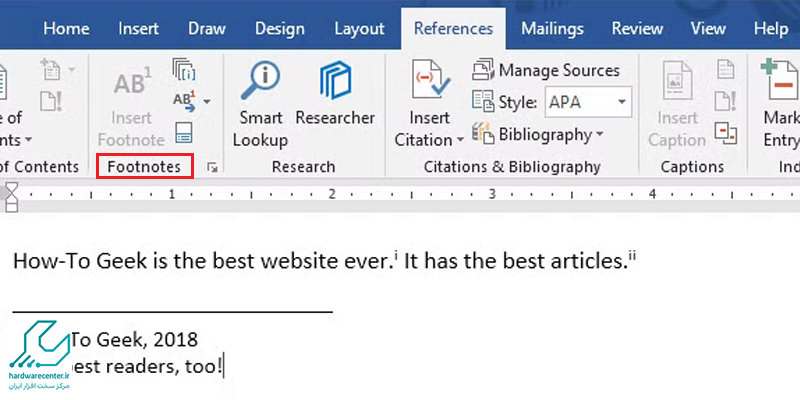Screen dimensions: 800x400
Task: Click the Show Notes icon
Action: pos(183,132)
